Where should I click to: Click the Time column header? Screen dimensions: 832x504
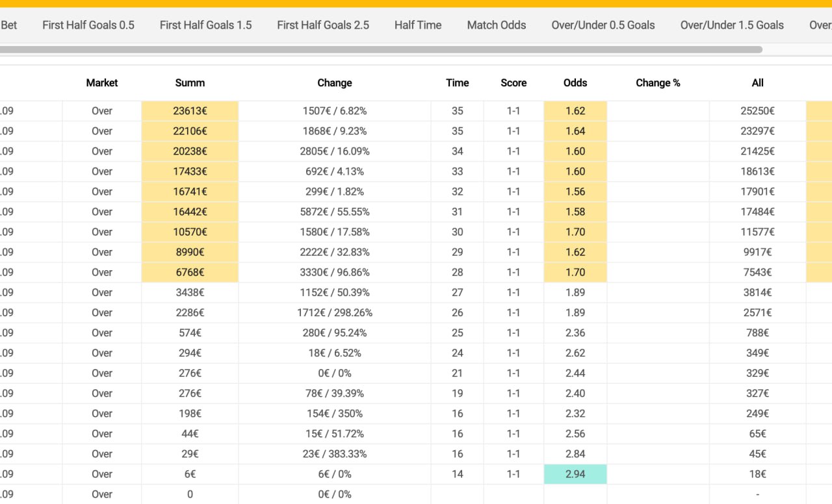(x=458, y=82)
